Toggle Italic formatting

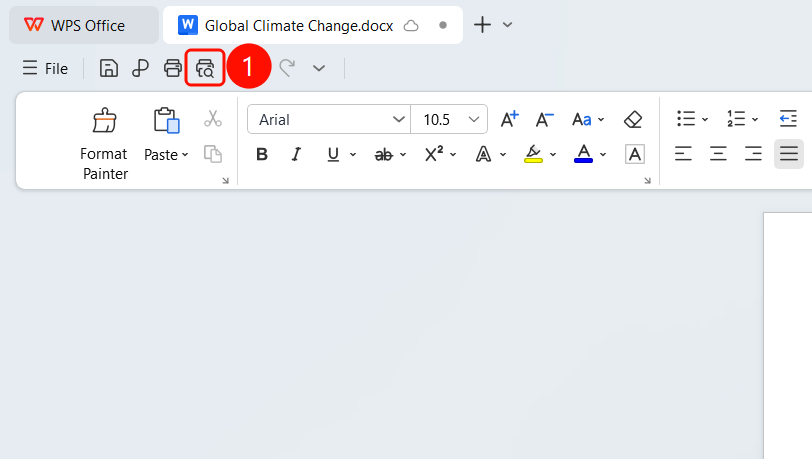click(x=296, y=154)
